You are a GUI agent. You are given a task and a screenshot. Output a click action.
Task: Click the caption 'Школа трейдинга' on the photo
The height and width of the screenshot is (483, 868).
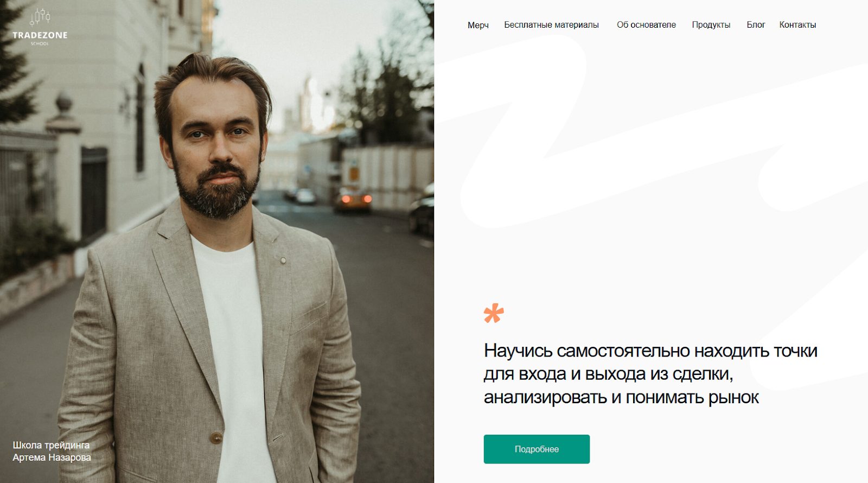(x=51, y=445)
